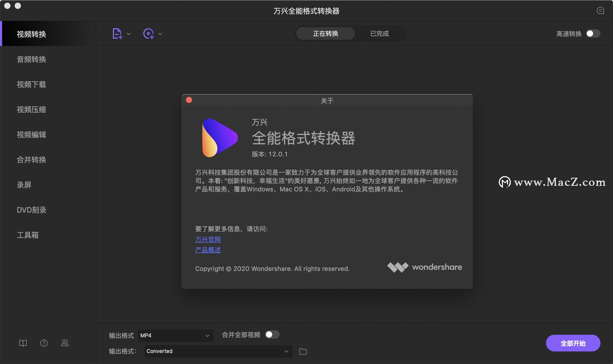Toggle the 合并全部视频 switch

(x=272, y=334)
